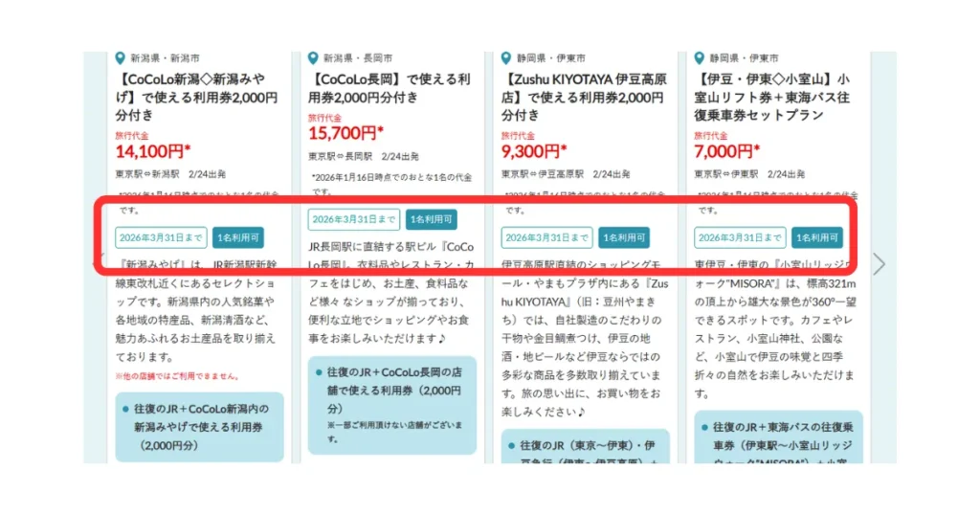Image resolution: width=980 pixels, height=515 pixels.
Task: Click the 15,700円 price
Action: click(345, 133)
